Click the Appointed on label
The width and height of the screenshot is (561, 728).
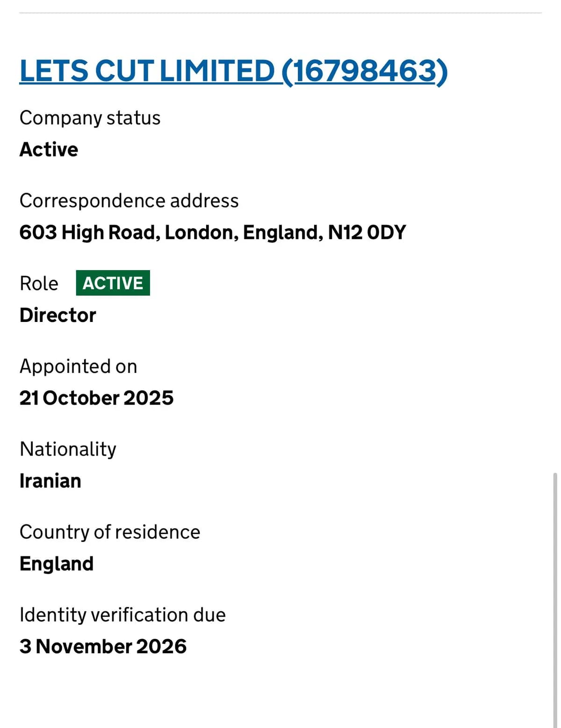click(78, 366)
